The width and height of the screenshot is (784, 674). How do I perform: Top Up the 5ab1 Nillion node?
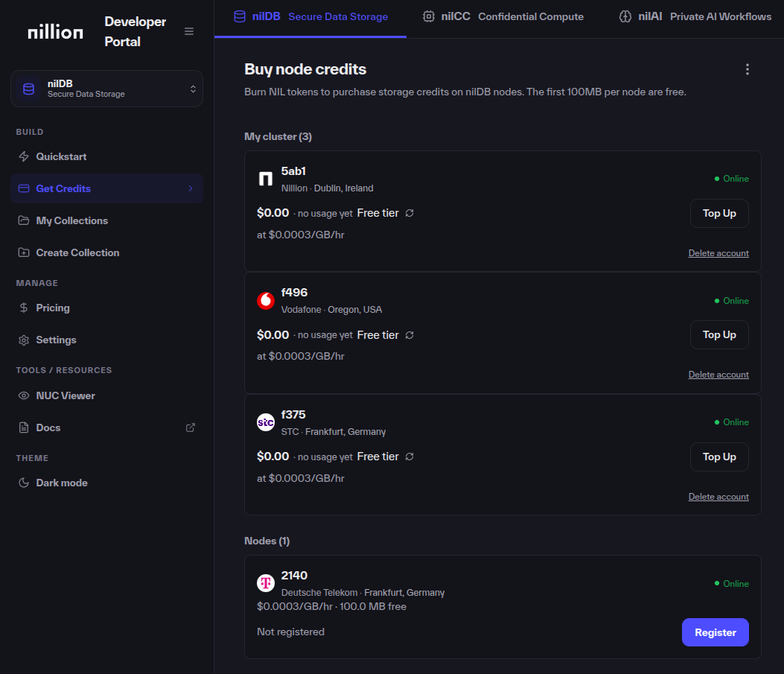(x=719, y=213)
